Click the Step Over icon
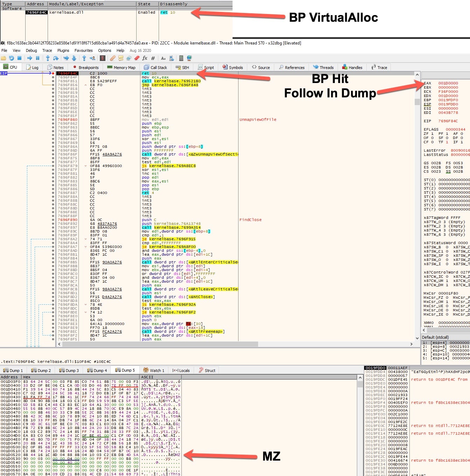The image size is (470, 476). [56, 58]
